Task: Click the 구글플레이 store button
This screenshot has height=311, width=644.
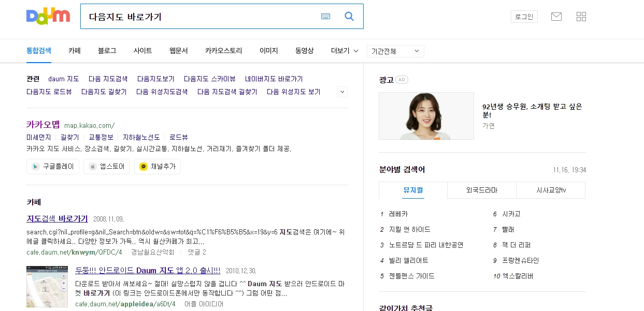Action: (53, 167)
